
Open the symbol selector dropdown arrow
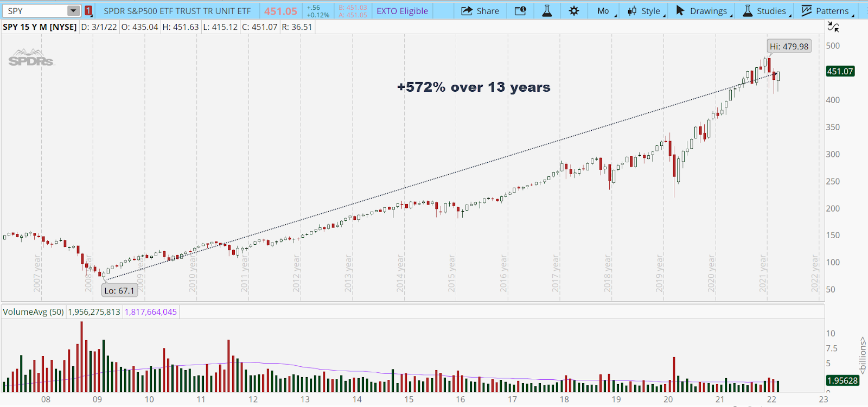click(74, 11)
